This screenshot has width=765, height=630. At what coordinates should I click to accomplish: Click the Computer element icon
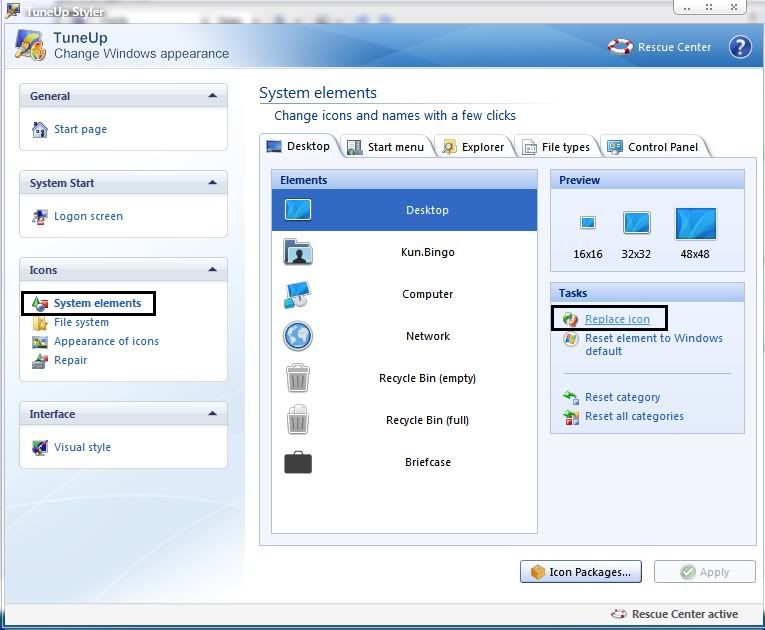tap(298, 294)
